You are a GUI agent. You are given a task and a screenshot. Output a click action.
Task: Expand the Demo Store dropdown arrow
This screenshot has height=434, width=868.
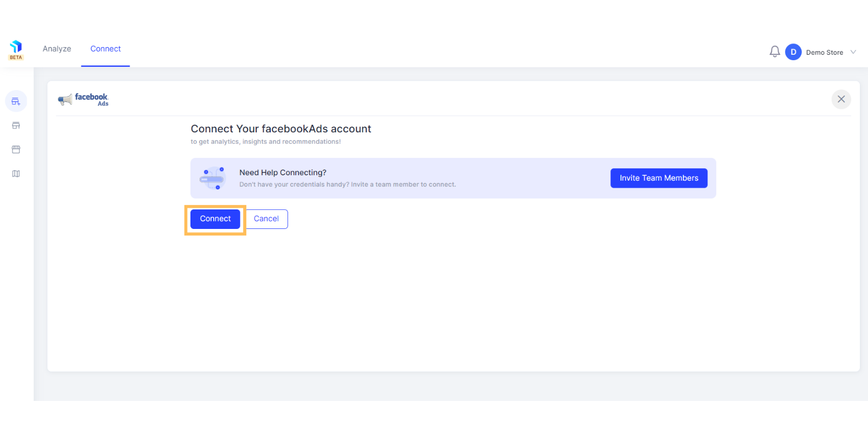coord(853,52)
